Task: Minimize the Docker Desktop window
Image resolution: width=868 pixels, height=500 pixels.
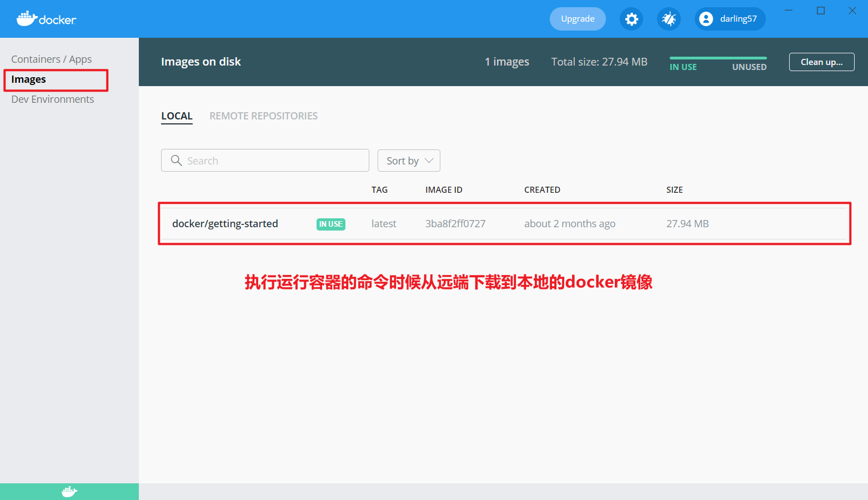Action: 789,11
